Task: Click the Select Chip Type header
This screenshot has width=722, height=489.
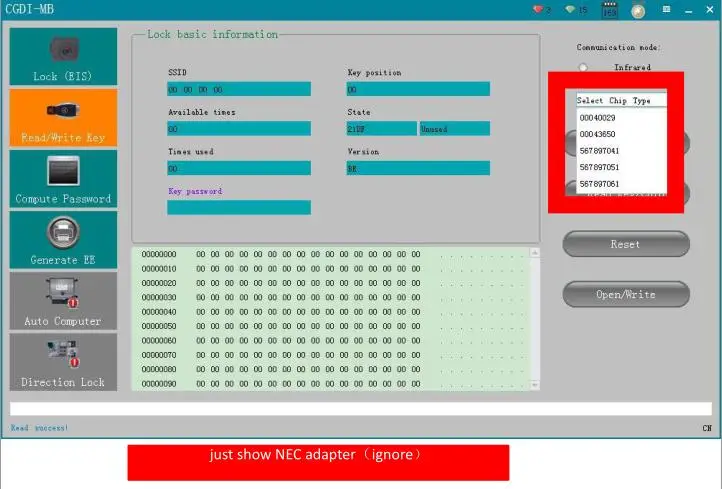Action: pos(621,100)
